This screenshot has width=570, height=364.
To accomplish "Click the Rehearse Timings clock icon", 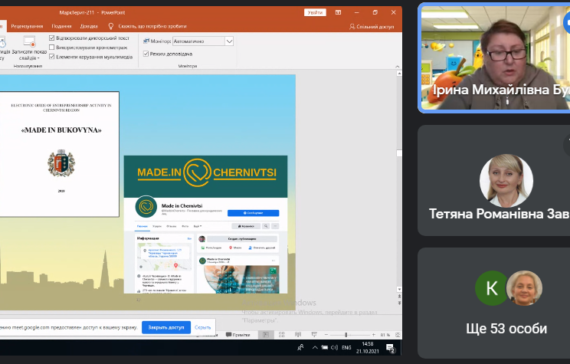I will (x=2, y=43).
